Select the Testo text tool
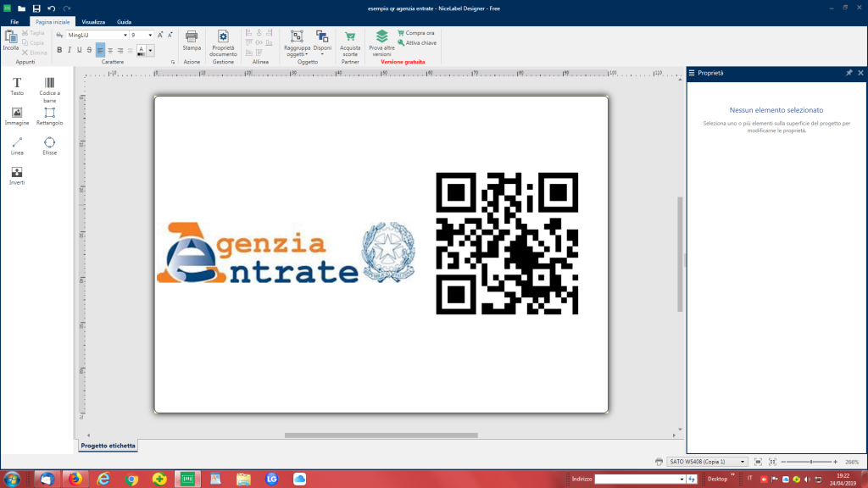 17,86
